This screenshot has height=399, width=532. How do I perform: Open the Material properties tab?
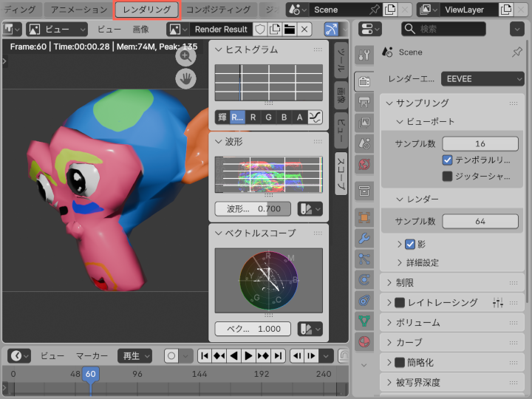click(364, 341)
